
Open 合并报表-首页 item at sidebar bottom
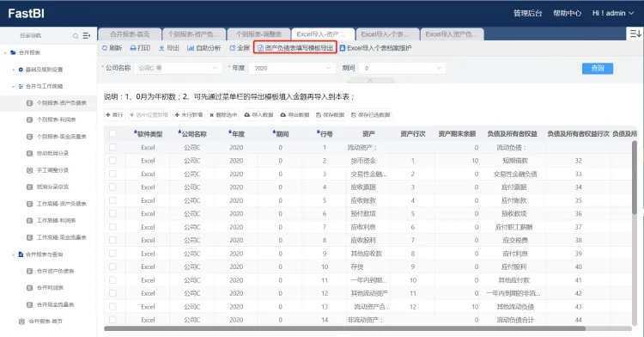[46, 322]
